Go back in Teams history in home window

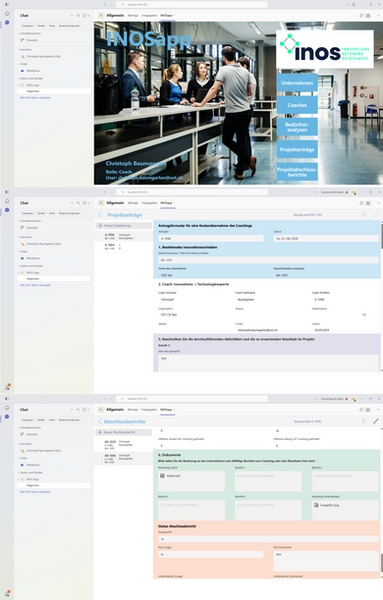click(105, 5)
